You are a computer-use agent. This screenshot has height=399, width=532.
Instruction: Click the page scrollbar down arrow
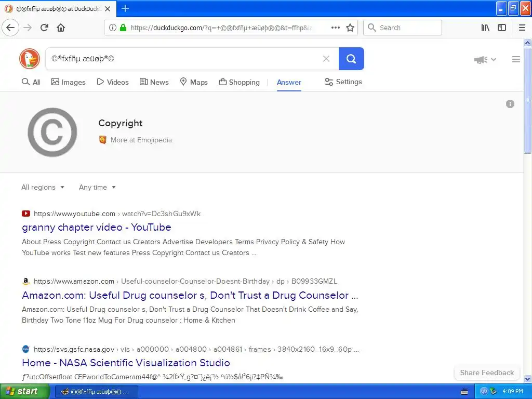527,379
